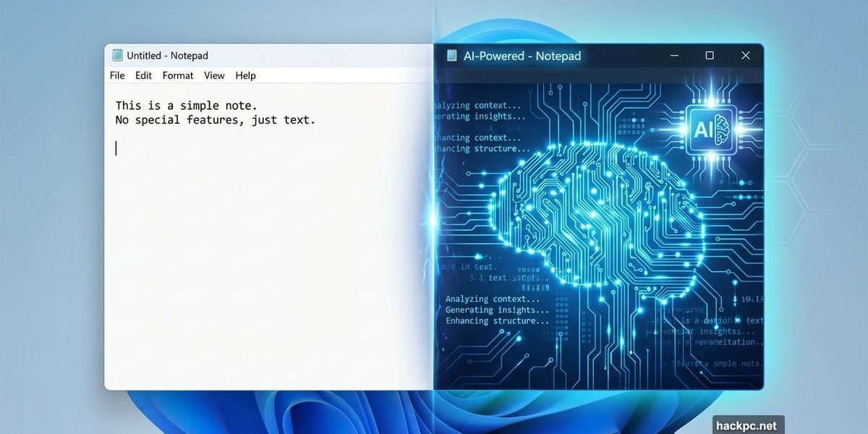Expand the Format menu
Viewport: 868px width, 434px height.
point(177,75)
